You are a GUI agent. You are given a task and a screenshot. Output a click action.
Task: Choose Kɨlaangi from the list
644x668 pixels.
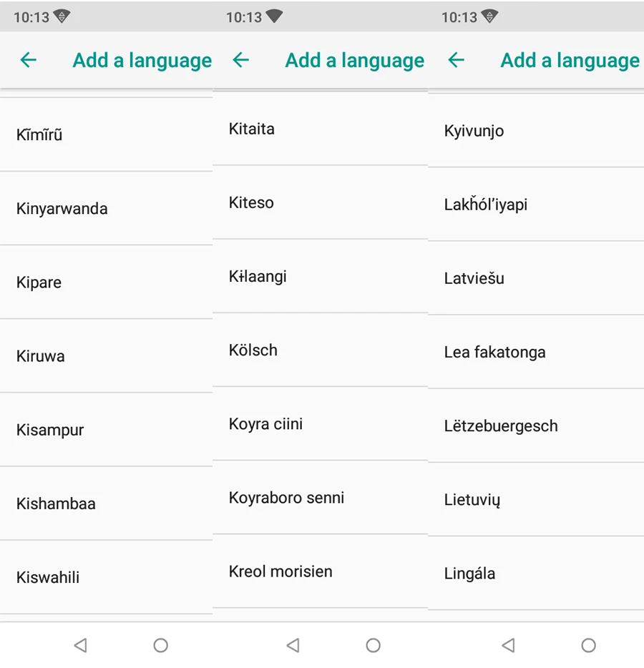(x=320, y=276)
